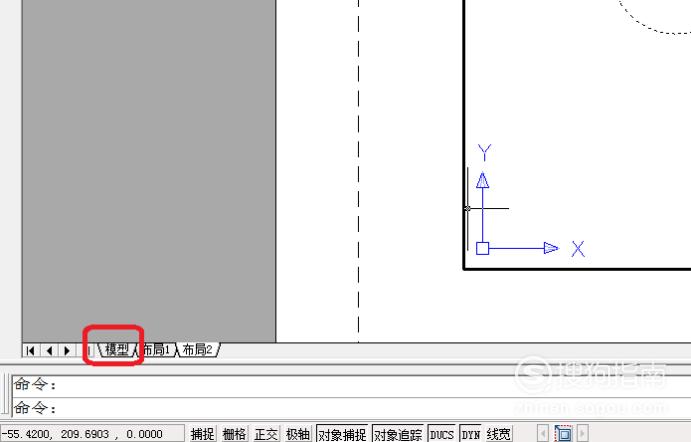Click the UCS Y-axis arrowhead
Screen dimensions: 691x442
point(483,180)
